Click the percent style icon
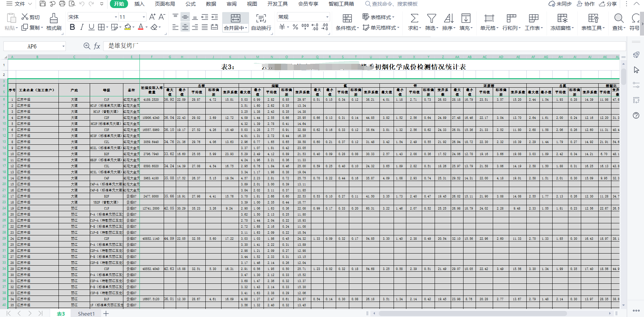This screenshot has width=644, height=317. (295, 27)
